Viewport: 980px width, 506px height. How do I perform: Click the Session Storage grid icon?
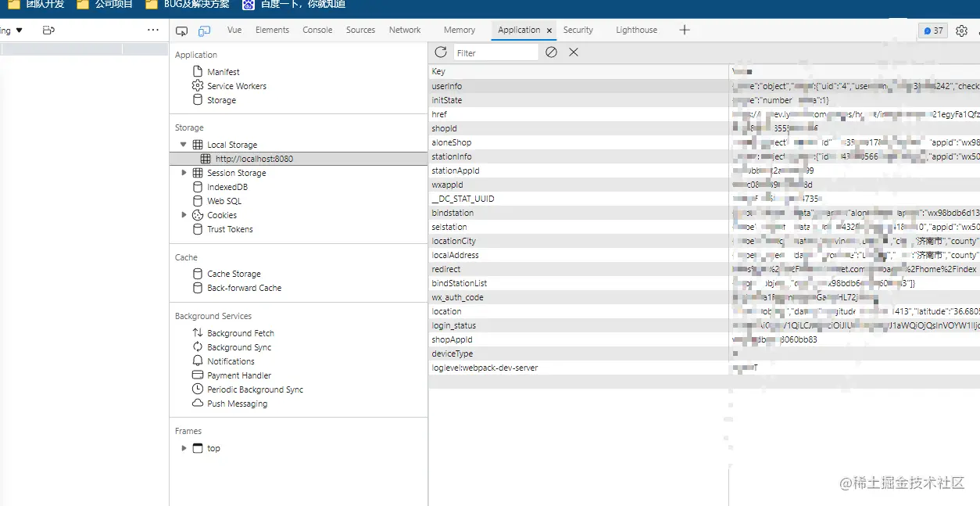click(x=198, y=172)
